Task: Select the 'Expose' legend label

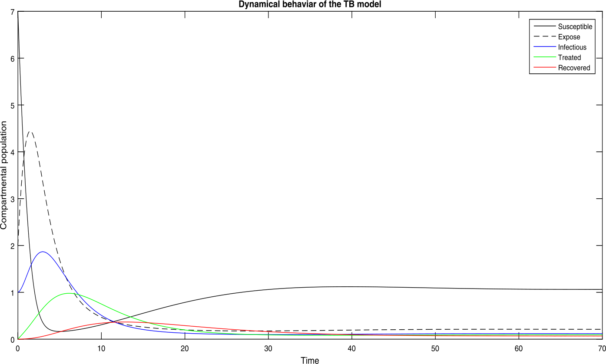Action: [569, 37]
